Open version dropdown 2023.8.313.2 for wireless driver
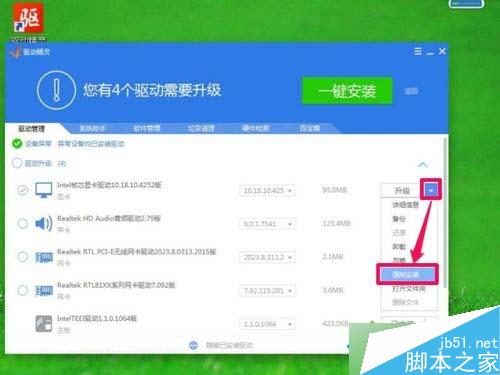This screenshot has height=375, width=500. (x=267, y=257)
